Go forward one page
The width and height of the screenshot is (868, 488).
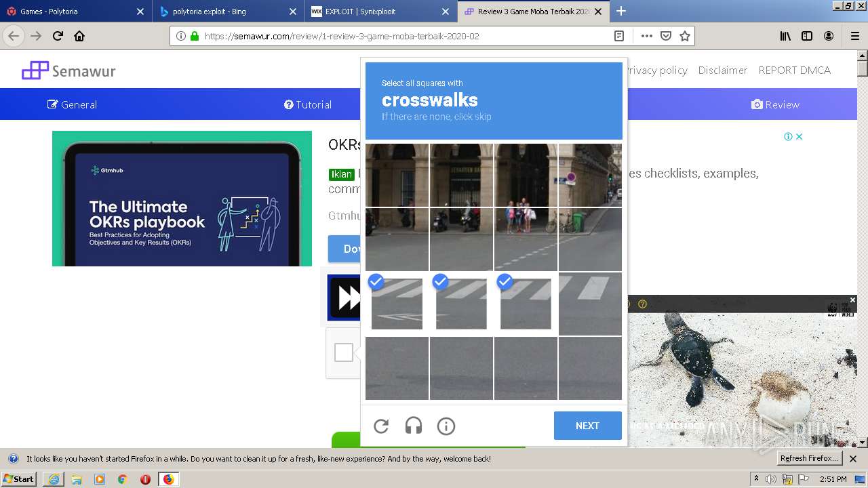point(36,36)
